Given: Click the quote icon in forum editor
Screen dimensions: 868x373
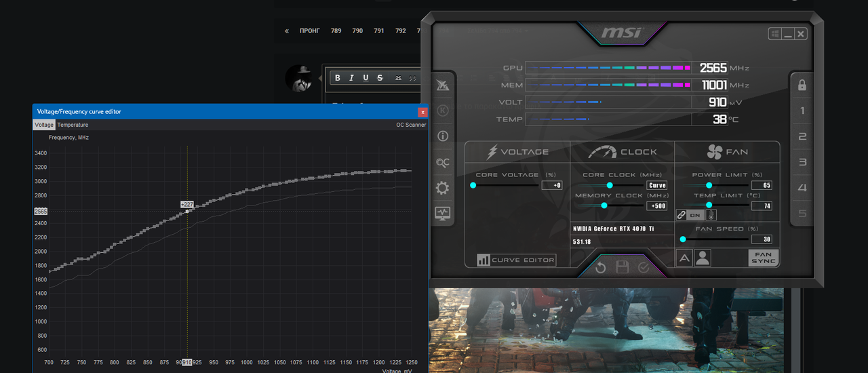Looking at the screenshot, I should click(412, 78).
